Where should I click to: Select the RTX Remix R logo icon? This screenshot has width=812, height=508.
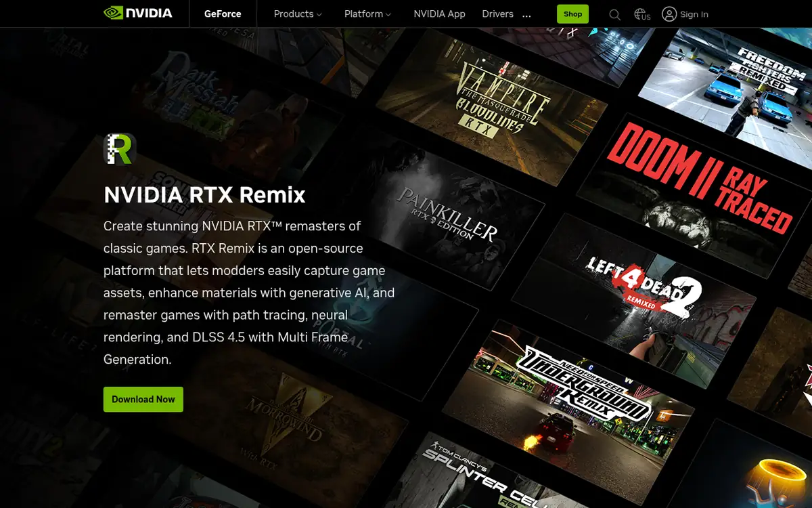pos(120,149)
